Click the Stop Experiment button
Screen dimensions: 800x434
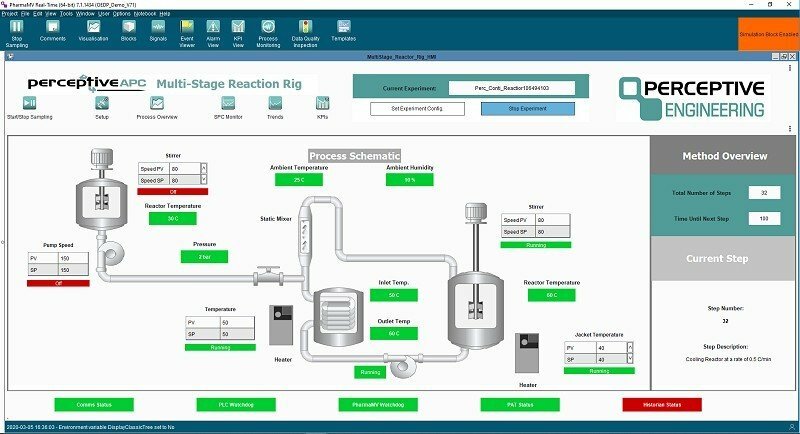click(x=528, y=109)
